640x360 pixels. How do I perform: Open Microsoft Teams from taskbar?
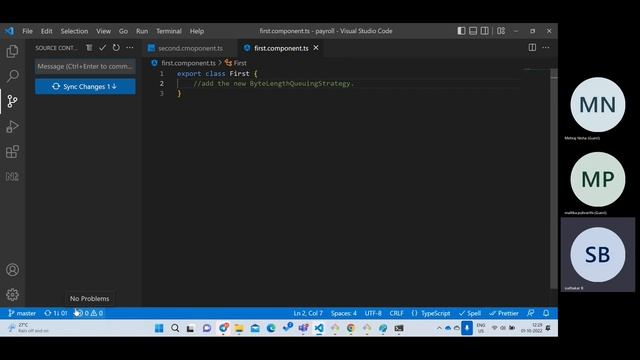303,328
